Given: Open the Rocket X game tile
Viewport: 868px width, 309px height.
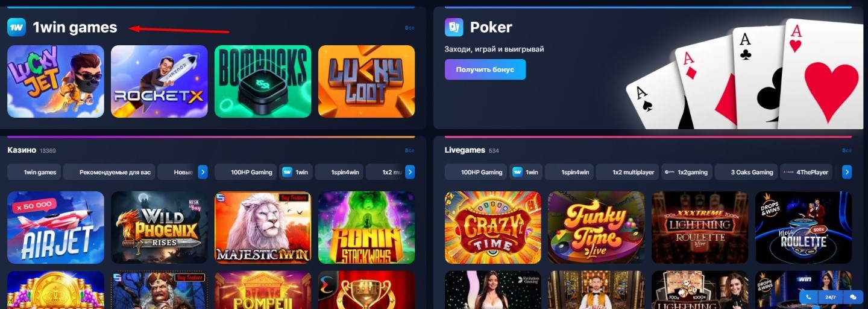Looking at the screenshot, I should click(x=159, y=81).
